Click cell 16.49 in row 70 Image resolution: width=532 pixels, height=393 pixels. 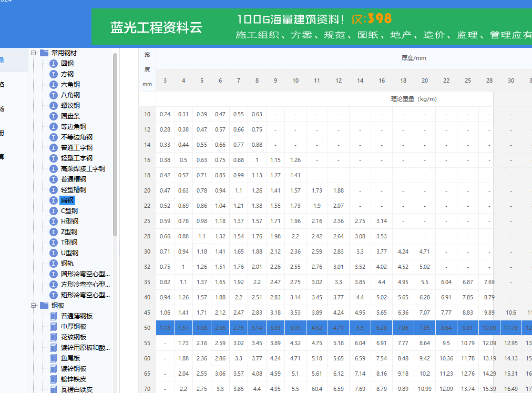511,389
